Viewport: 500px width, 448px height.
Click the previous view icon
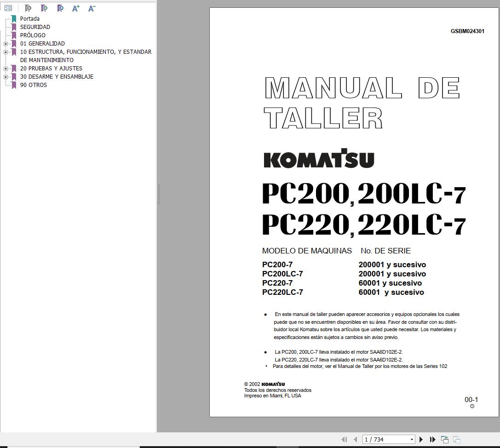click(444, 439)
